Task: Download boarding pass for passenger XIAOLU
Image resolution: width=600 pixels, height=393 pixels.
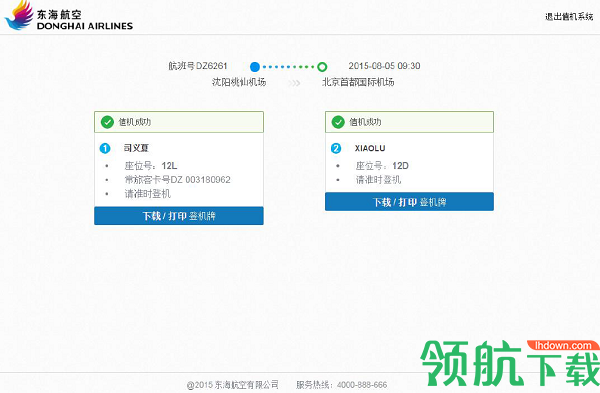Action: (409, 202)
